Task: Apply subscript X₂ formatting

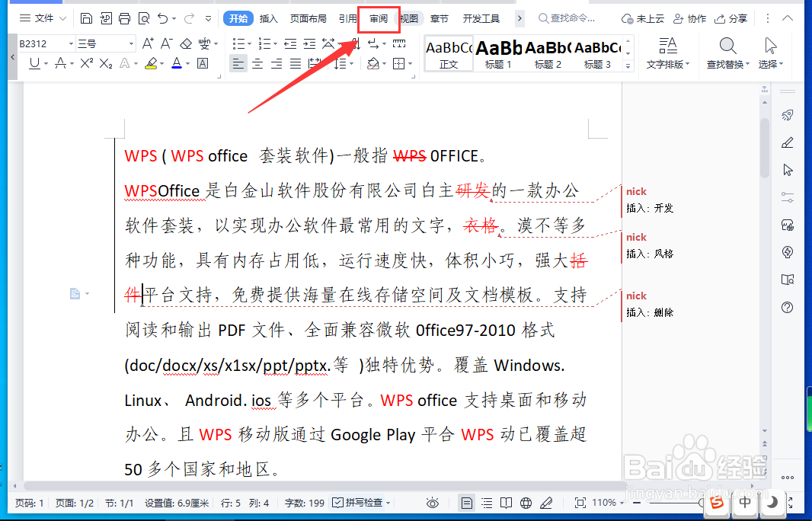Action: click(x=106, y=63)
